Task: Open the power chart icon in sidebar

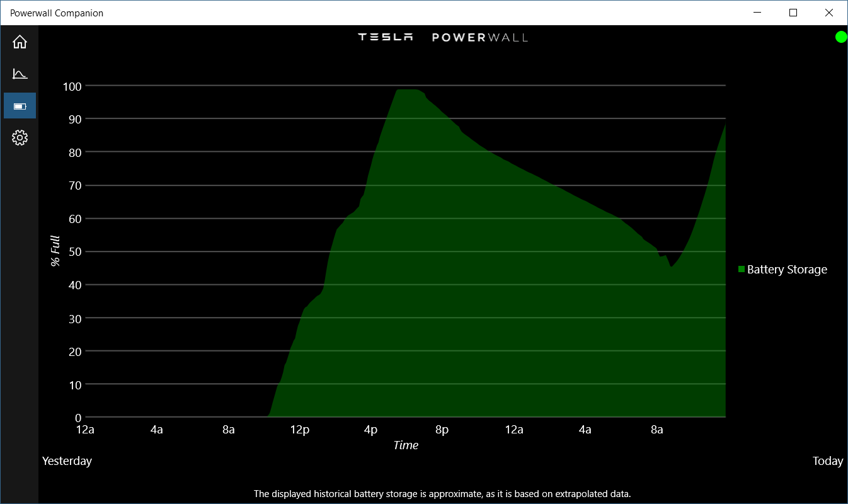Action: 20,74
